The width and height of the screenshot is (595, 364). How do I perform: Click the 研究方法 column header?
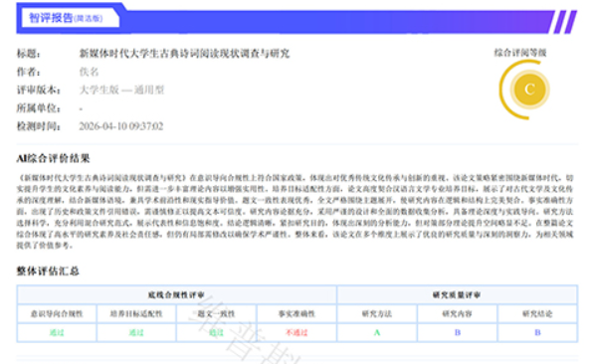click(377, 313)
